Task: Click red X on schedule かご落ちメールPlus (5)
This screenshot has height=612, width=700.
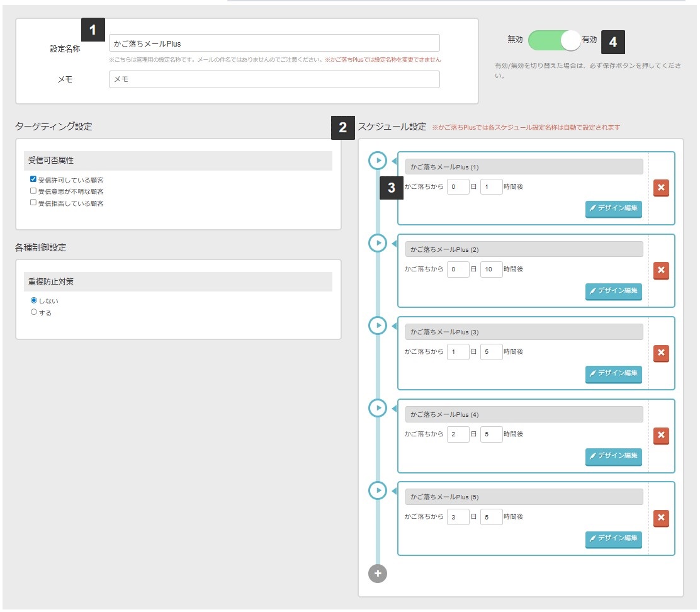Action: coord(661,518)
